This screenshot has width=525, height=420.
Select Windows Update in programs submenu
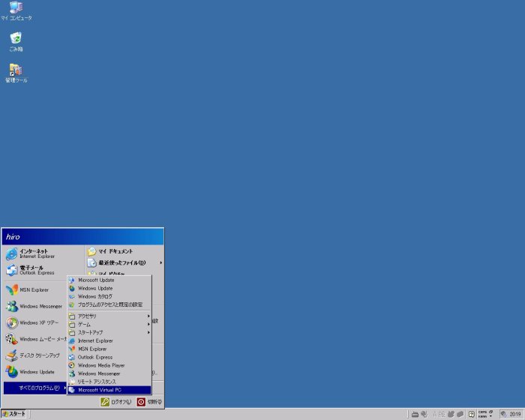[109, 288]
